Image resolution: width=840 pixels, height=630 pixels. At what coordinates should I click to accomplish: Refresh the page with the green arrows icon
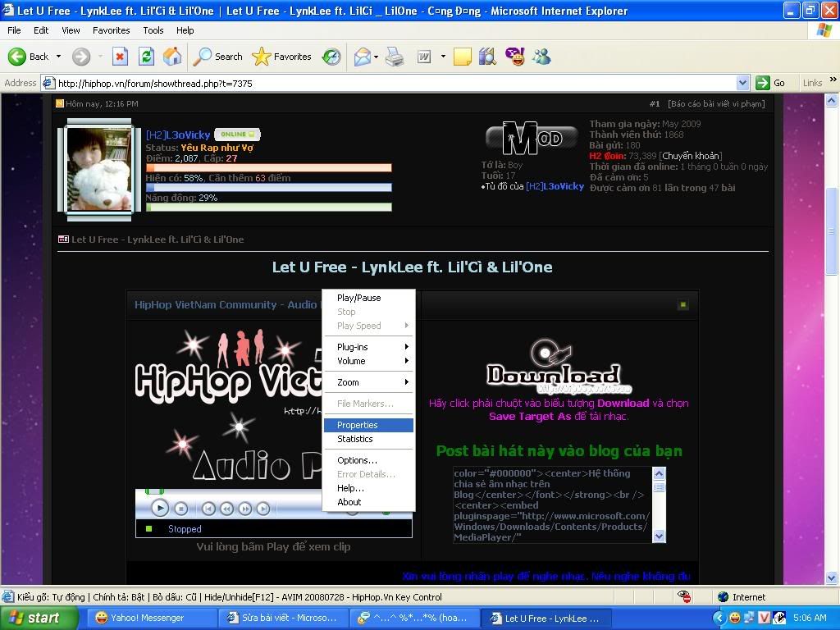146,57
